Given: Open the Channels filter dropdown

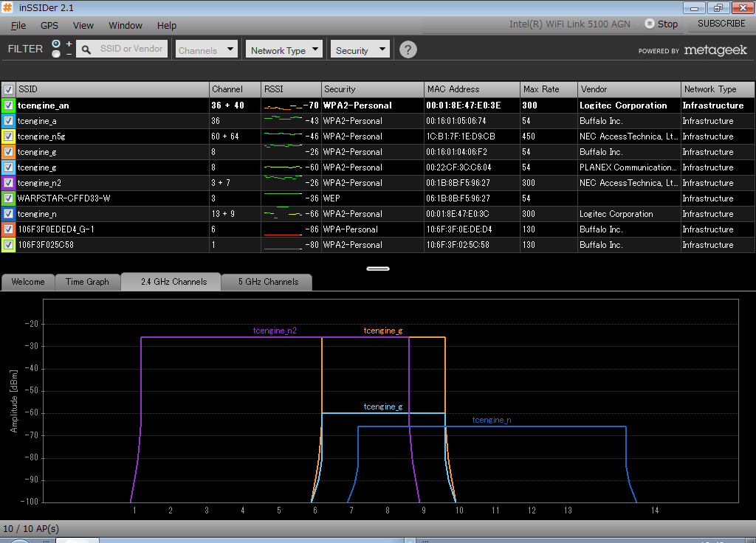Looking at the screenshot, I should tap(207, 49).
